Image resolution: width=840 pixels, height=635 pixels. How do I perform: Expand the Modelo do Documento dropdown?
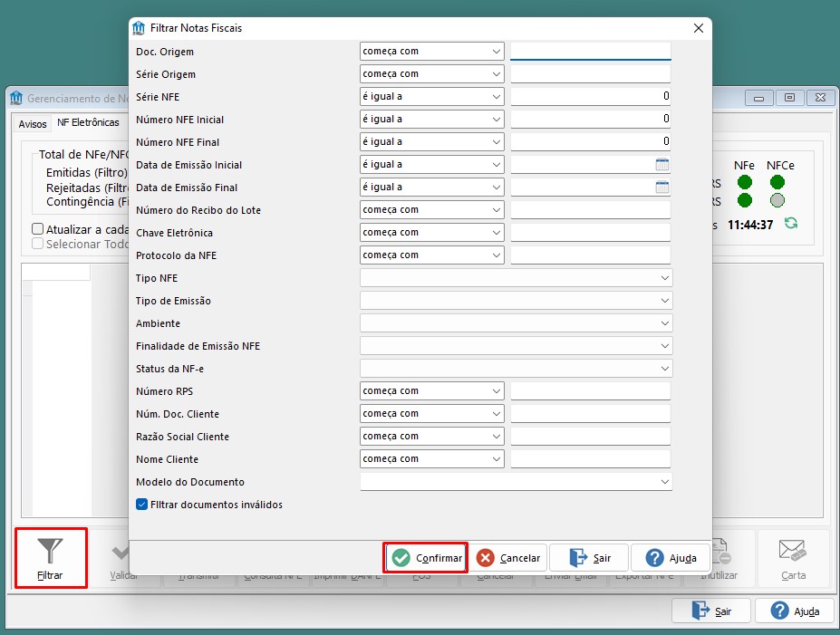point(516,482)
